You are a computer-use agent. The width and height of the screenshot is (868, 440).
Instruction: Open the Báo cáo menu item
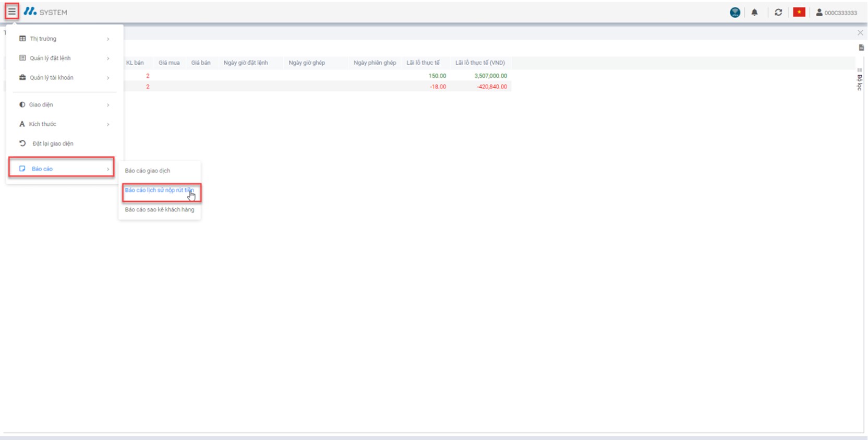[x=62, y=169]
